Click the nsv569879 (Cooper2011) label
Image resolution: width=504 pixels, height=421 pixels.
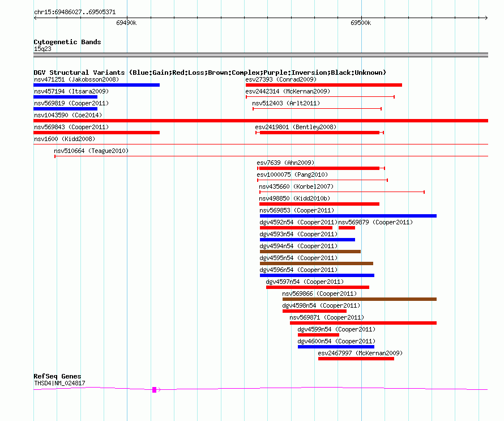tap(376, 222)
